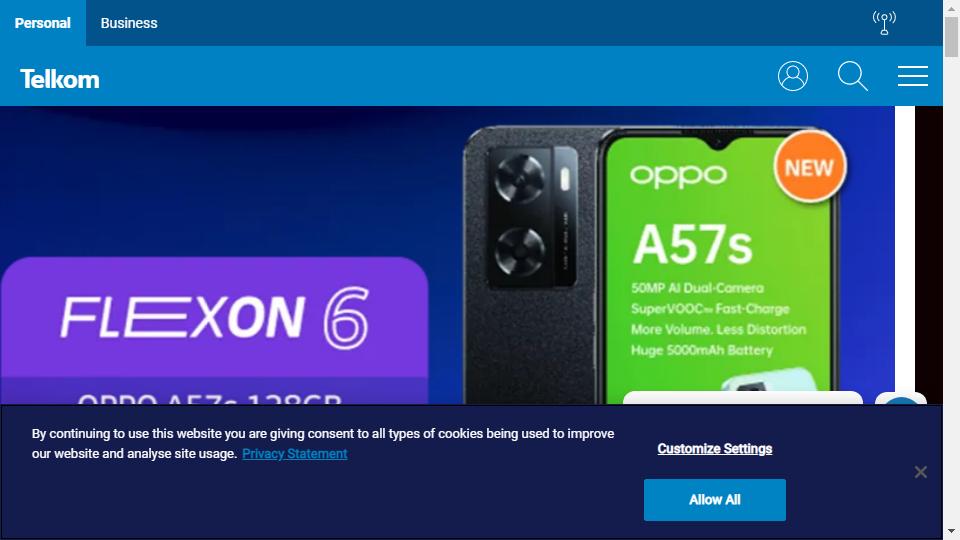Screen dimensions: 960x540
Task: Switch to the Business tab
Action: point(129,23)
